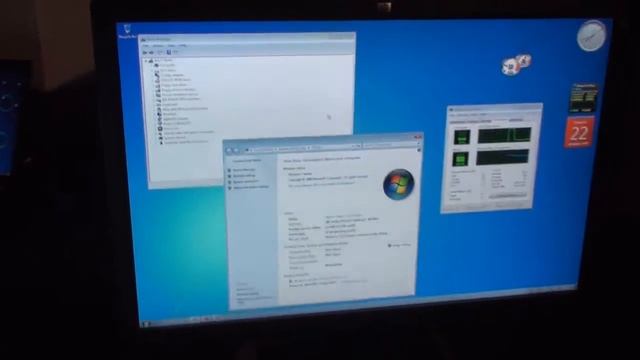
Task: Click the Change settings link in System window
Action: tap(399, 245)
